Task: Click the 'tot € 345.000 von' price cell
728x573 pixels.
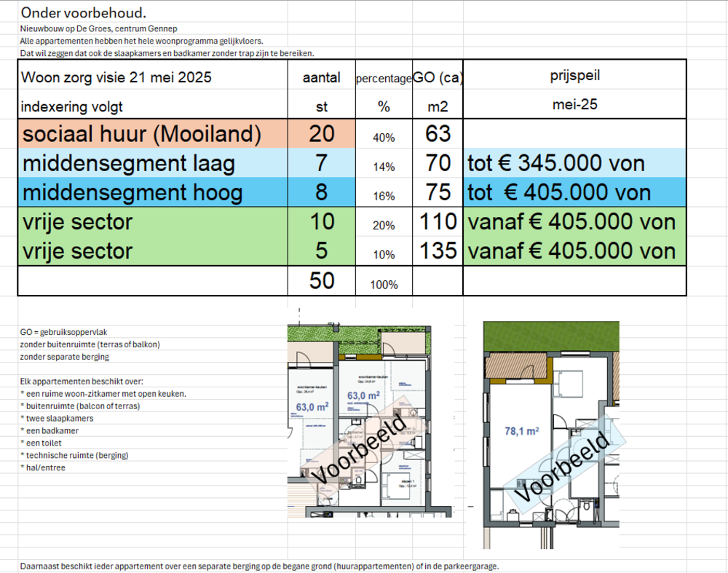Action: point(556,164)
